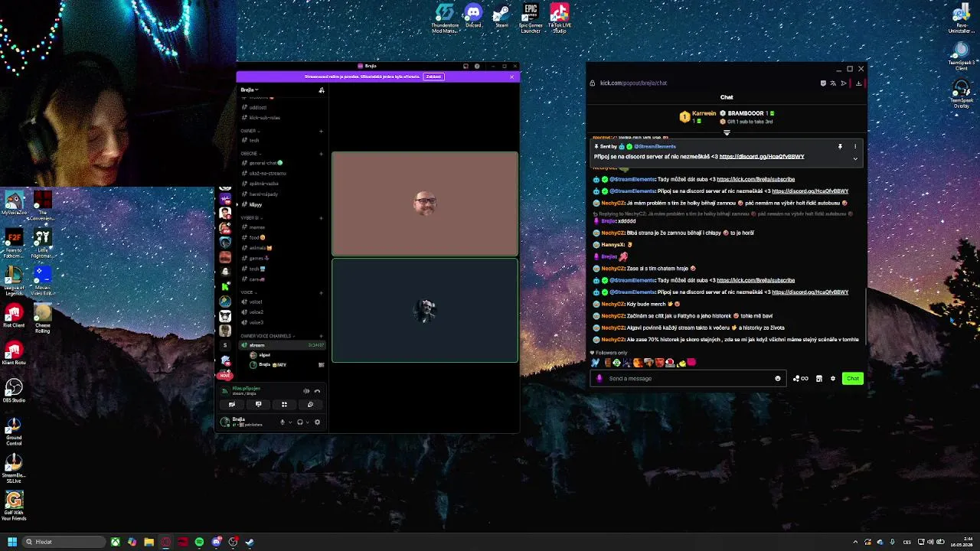Open Steam desktop shortcut icon
Viewport: 980px width, 551px height.
(x=501, y=15)
